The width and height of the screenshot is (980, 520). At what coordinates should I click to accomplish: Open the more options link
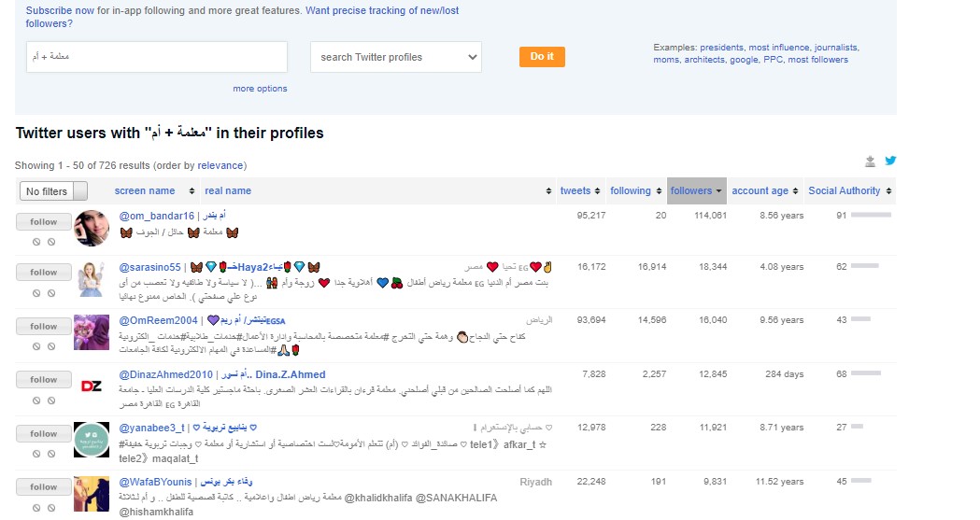260,89
